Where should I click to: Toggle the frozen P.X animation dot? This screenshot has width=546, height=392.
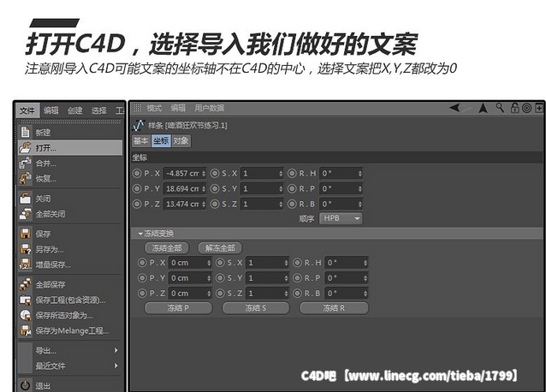point(142,263)
